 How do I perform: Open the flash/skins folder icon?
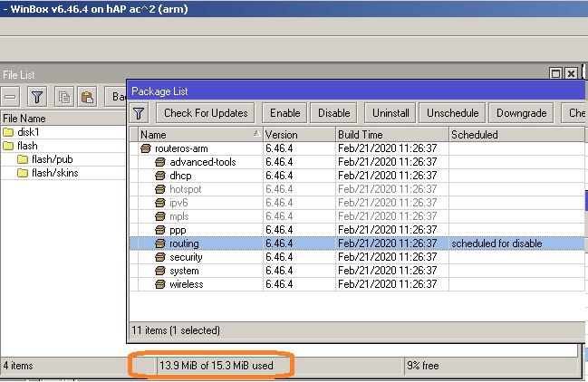pyautogui.click(x=23, y=173)
